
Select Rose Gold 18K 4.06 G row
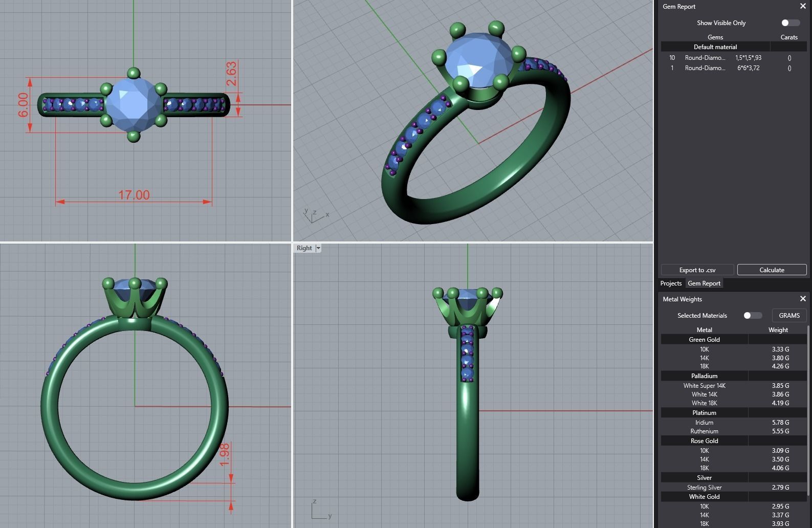tap(734, 468)
